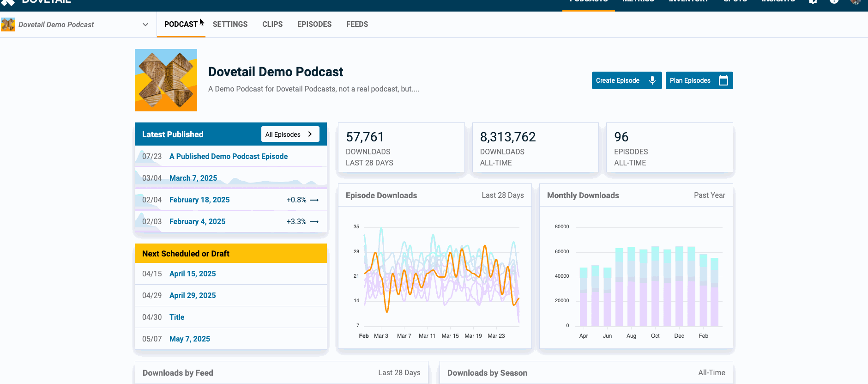868x384 pixels.
Task: Expand the Dovetail Demo Podcast selector dropdown
Action: 145,24
